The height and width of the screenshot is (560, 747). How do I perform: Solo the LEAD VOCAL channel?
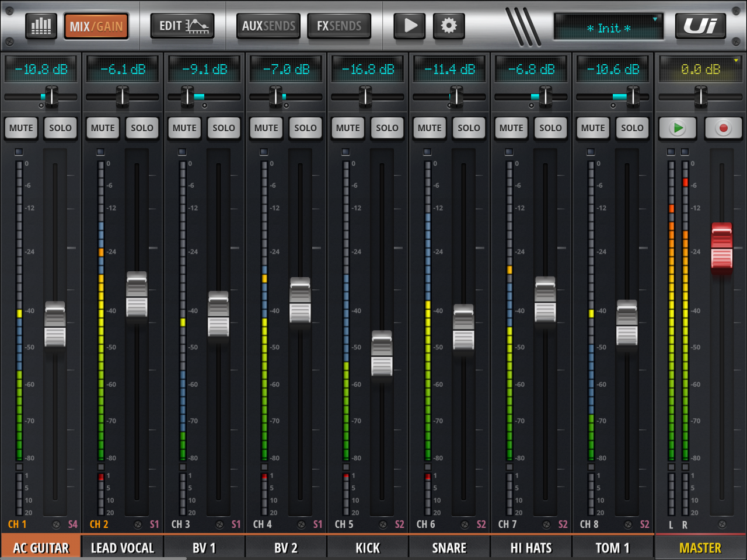point(142,128)
